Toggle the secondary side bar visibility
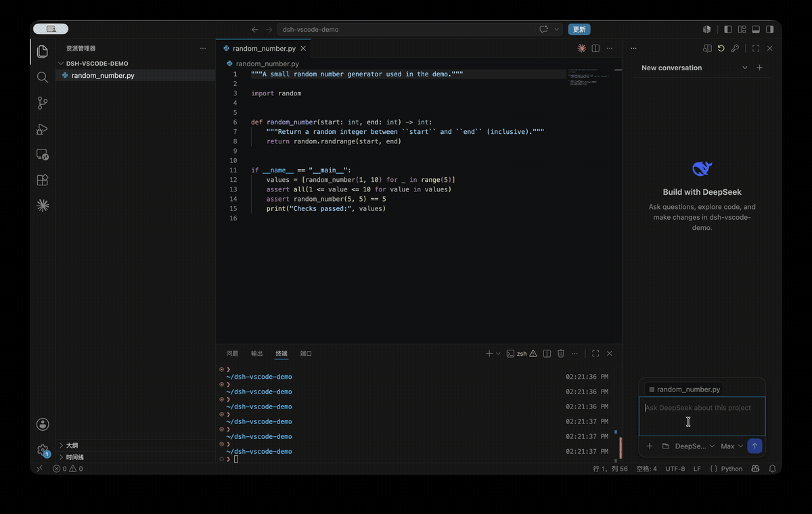This screenshot has width=812, height=514. pyautogui.click(x=769, y=30)
